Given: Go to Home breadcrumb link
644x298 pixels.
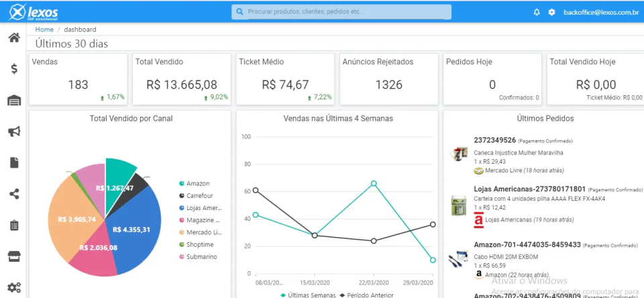Looking at the screenshot, I should click(x=44, y=30).
